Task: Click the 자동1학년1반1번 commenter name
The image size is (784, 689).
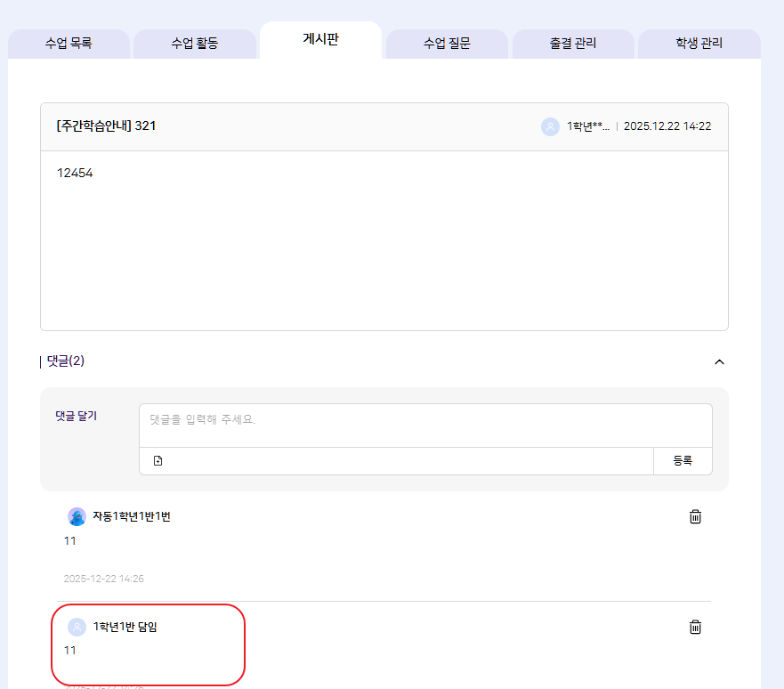Action: (x=132, y=516)
